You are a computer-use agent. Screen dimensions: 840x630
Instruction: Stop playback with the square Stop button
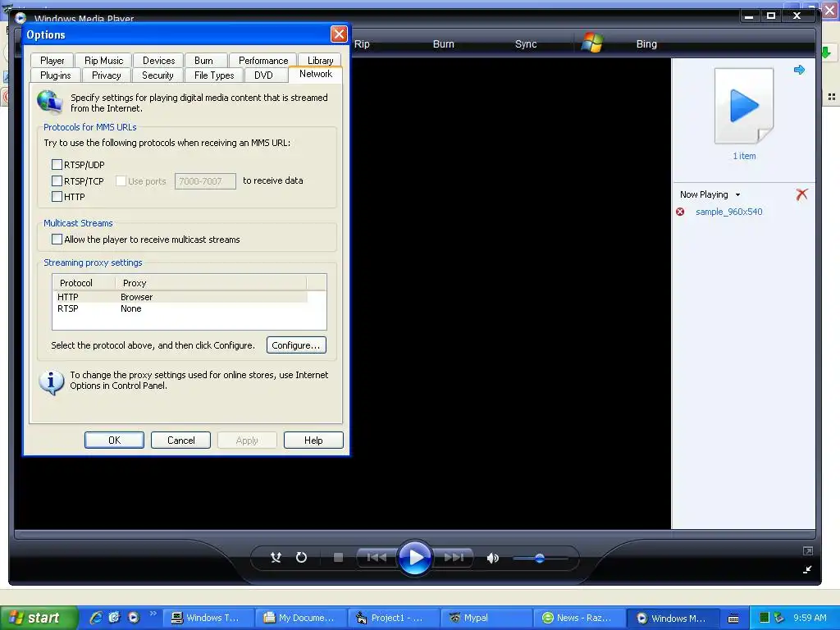point(338,558)
